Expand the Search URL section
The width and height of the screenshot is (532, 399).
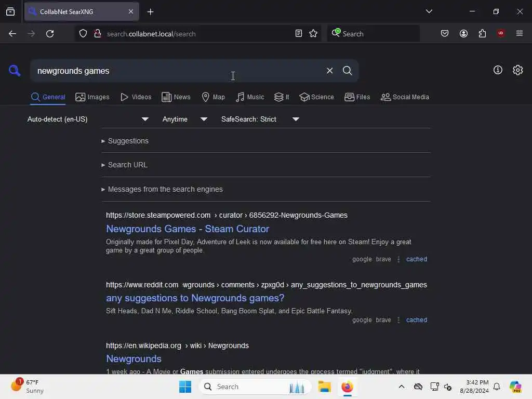[124, 165]
